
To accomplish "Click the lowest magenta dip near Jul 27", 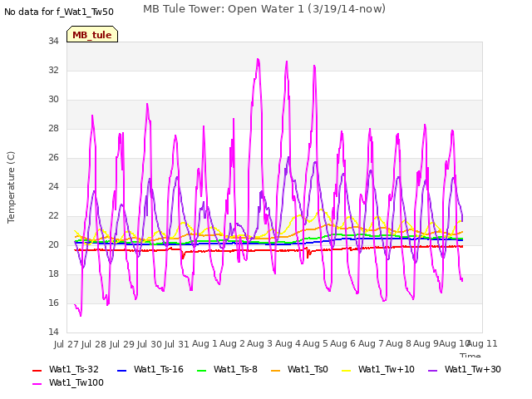I will [81, 316].
